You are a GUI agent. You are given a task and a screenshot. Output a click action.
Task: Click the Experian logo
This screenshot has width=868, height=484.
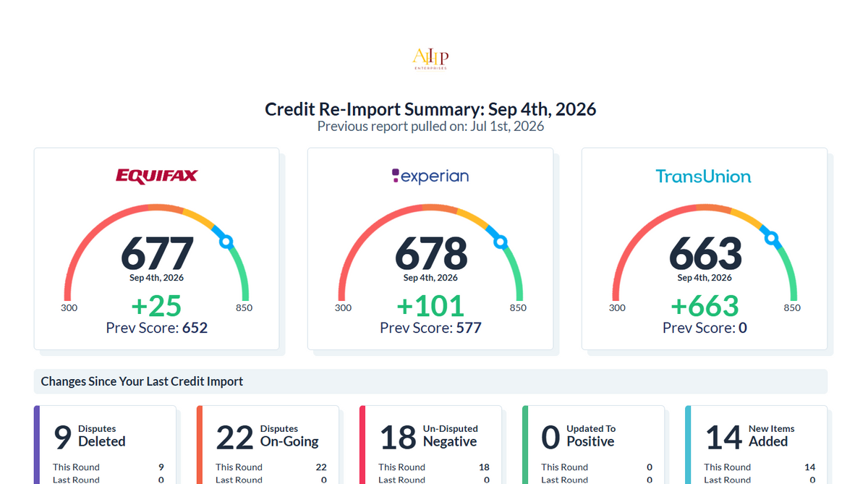tap(430, 176)
